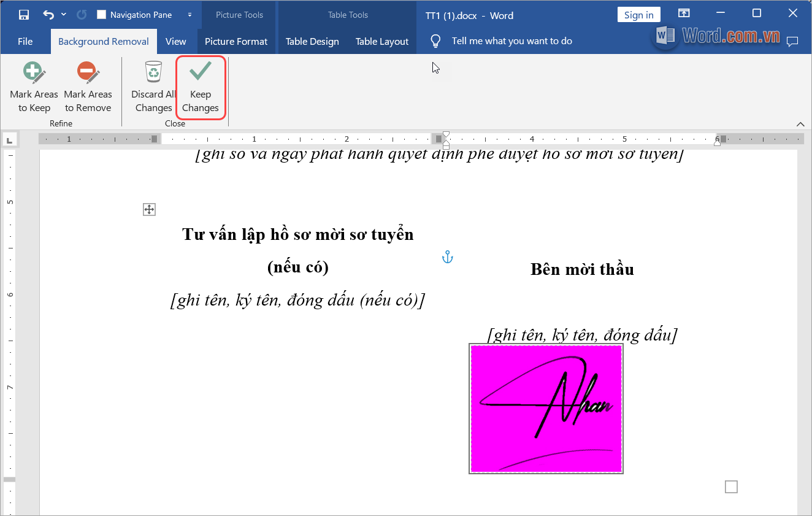
Task: Click the Keep Changes checkmark icon
Action: [201, 71]
